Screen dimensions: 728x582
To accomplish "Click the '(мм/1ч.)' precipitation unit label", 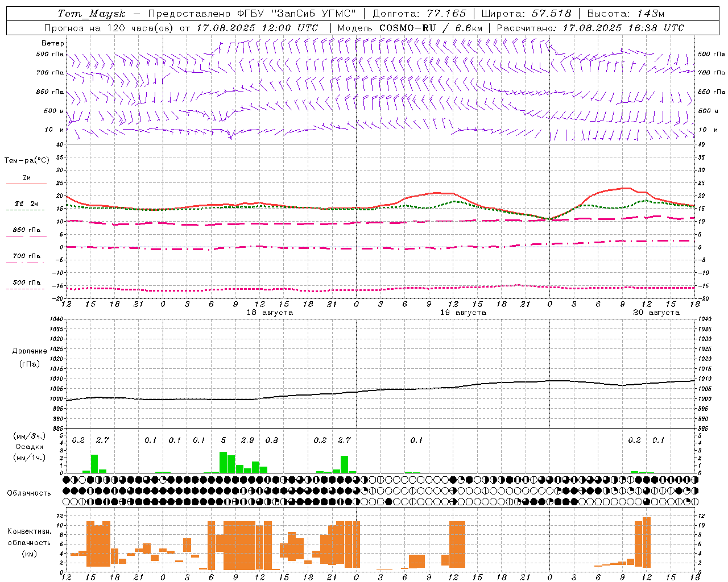I will (x=30, y=458).
